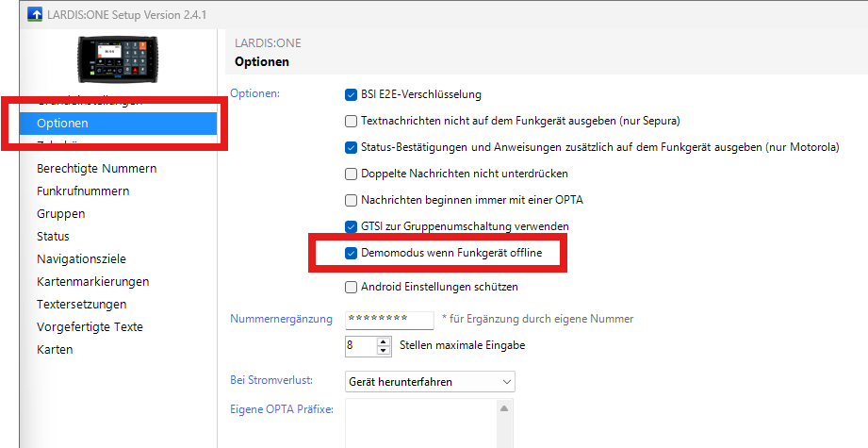Click the LARDIS:ONE header text
Screen dimensions: 868x448
tap(268, 43)
